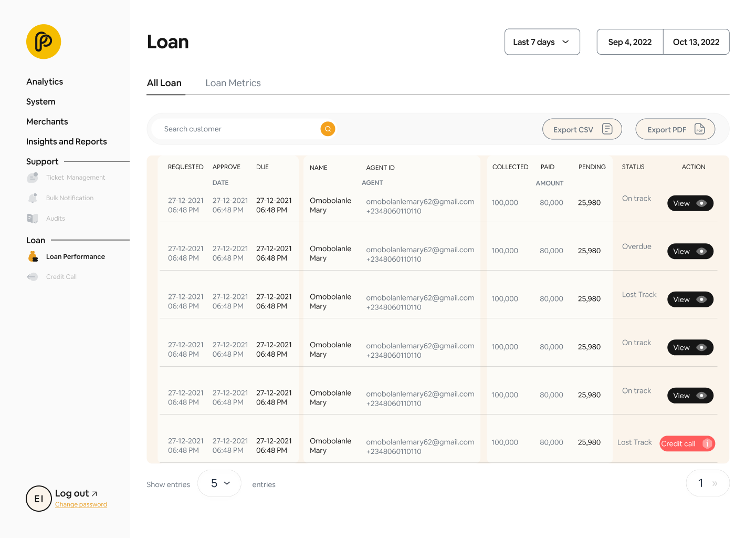Click the red Credit call button
The height and width of the screenshot is (538, 756).
coord(687,443)
